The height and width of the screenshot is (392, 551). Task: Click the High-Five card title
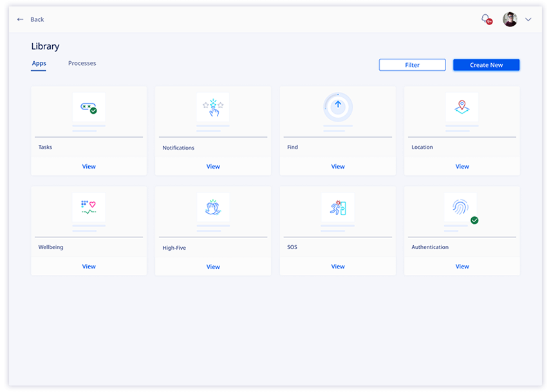(174, 248)
